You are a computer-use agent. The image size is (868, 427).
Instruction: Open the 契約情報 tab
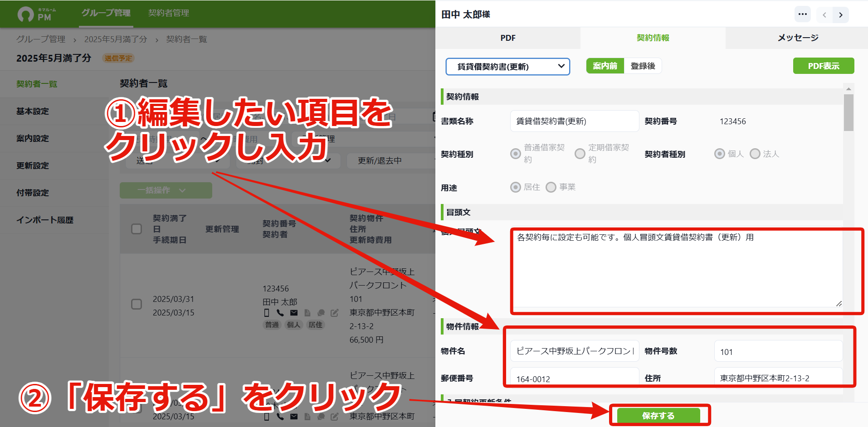point(653,38)
